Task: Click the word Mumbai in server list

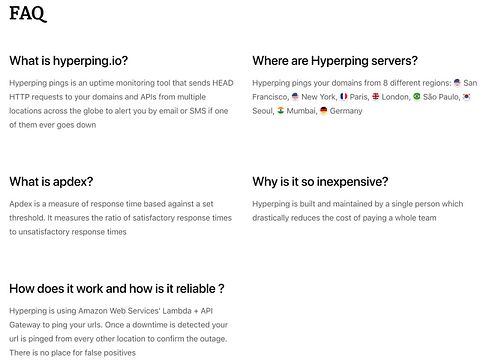Action: (302, 111)
